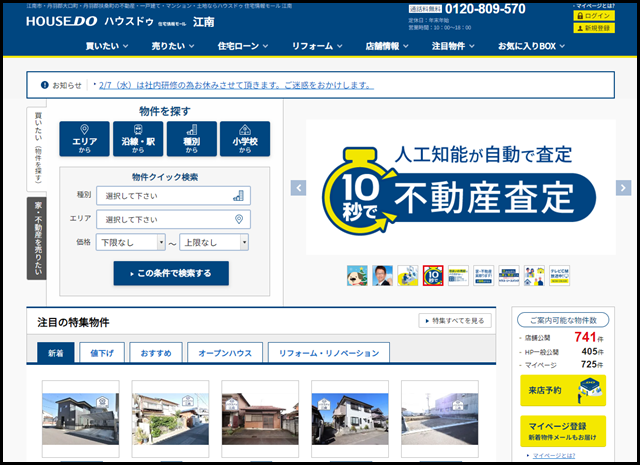Select the man portrait banner thumbnail
Image resolution: width=640 pixels, height=465 pixels.
(x=382, y=276)
